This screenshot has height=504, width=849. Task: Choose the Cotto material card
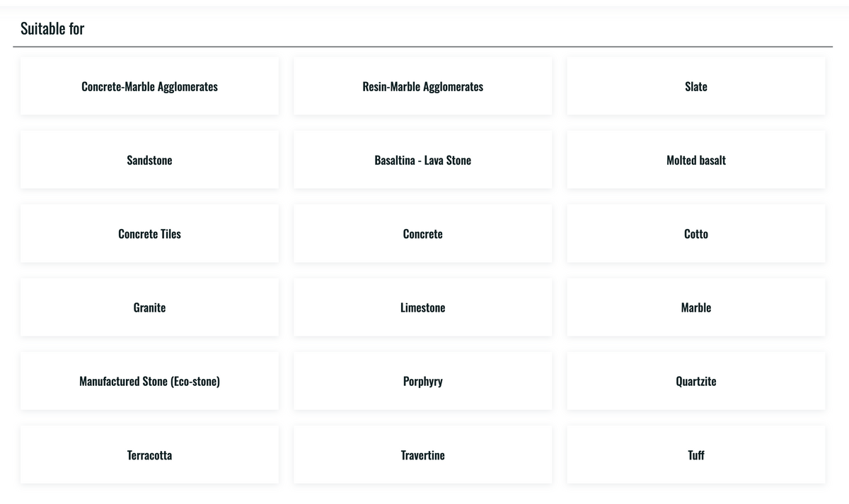[696, 234]
